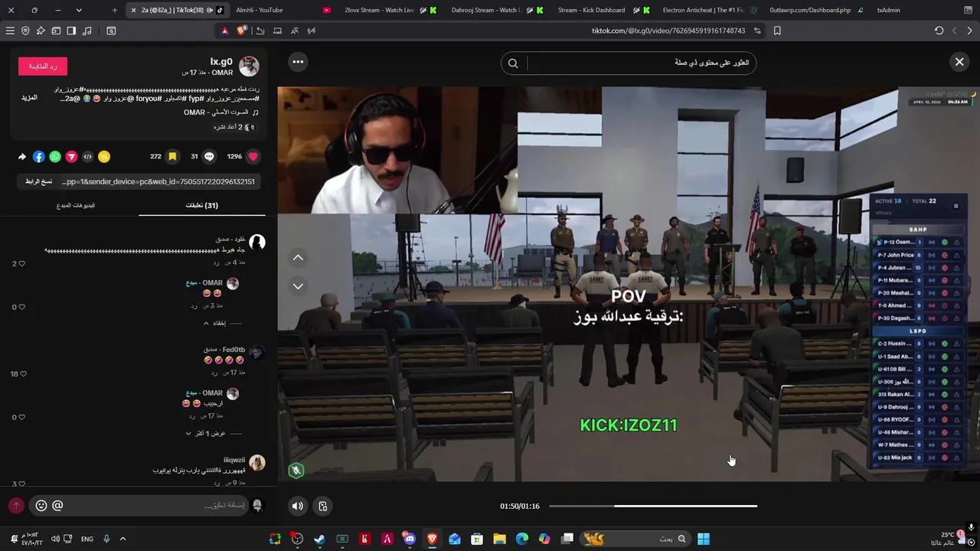Image resolution: width=980 pixels, height=551 pixels.
Task: Expand 'view 1 more' reply
Action: (205, 434)
